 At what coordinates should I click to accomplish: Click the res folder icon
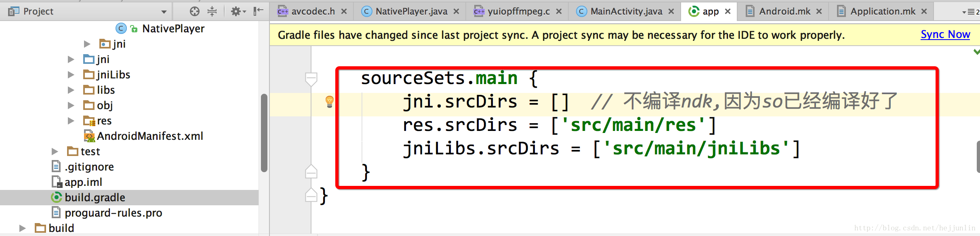tap(89, 120)
